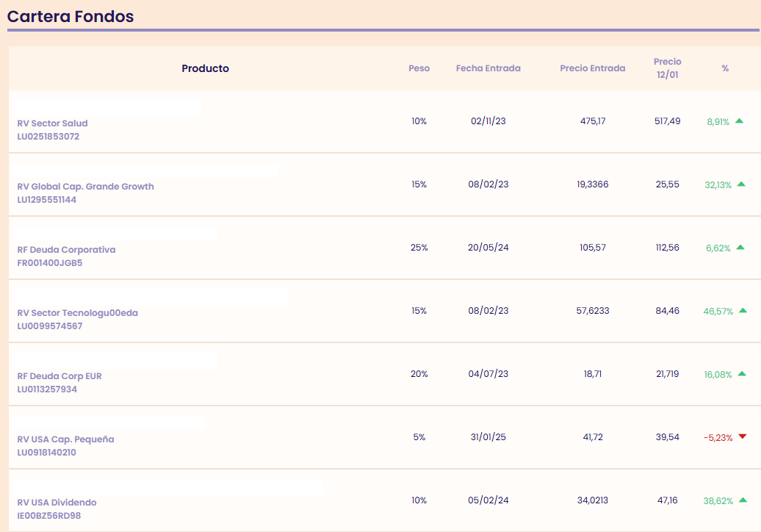Screen dimensions: 761x532
Task: Select the RF Deuda Corporativa product link
Action: click(66, 250)
